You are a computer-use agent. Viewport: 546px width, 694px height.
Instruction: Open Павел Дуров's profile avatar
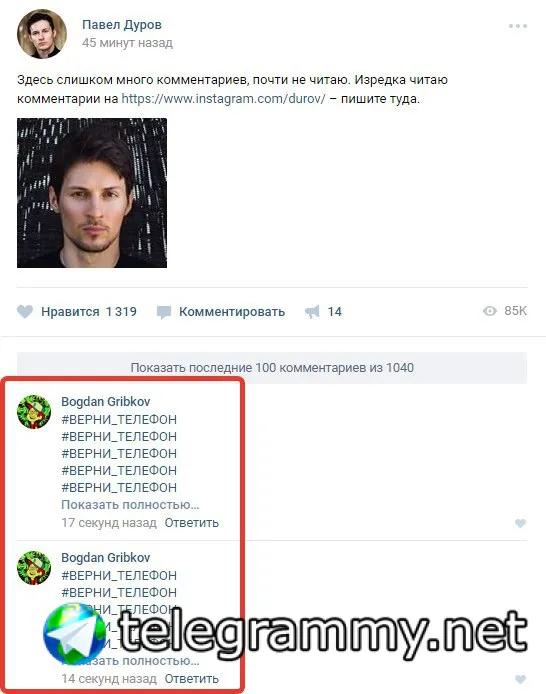[42, 34]
